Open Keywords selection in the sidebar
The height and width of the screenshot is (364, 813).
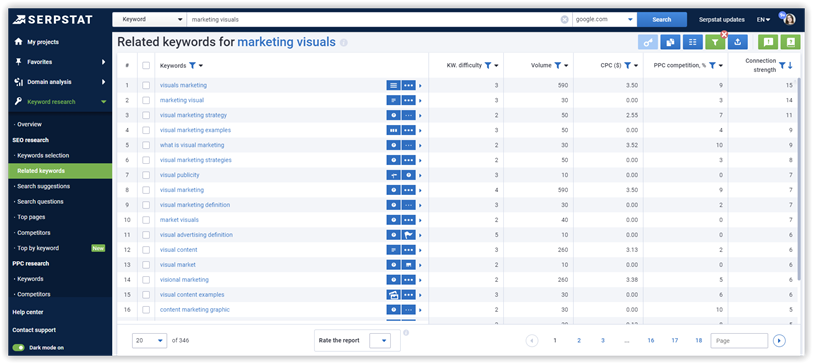coord(43,156)
